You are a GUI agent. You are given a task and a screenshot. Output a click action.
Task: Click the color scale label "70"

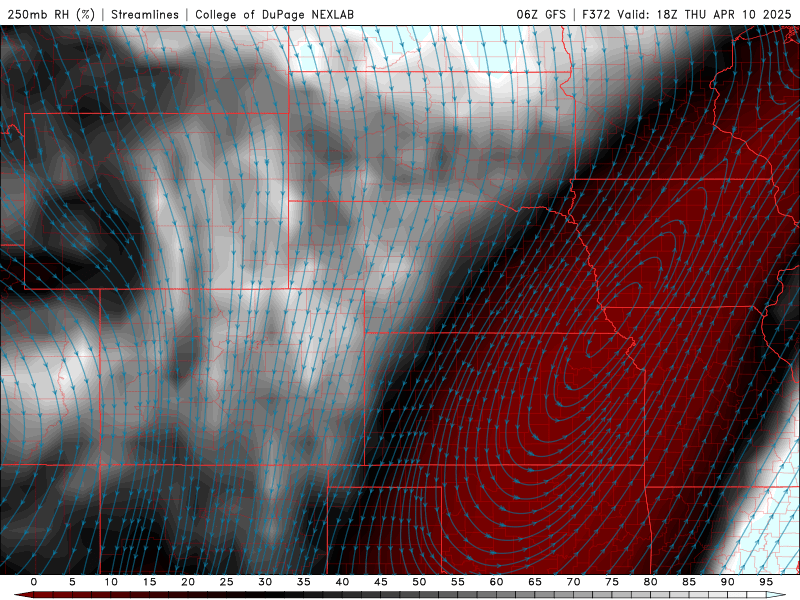[573, 582]
